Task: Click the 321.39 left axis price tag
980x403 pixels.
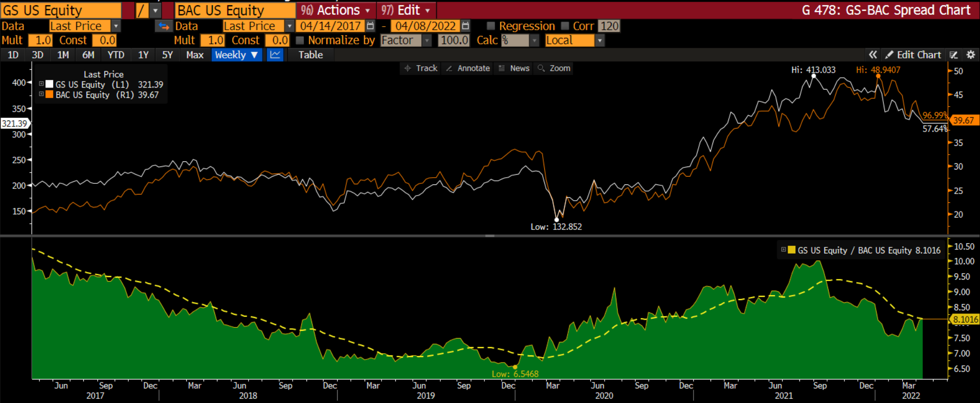Action: 14,123
